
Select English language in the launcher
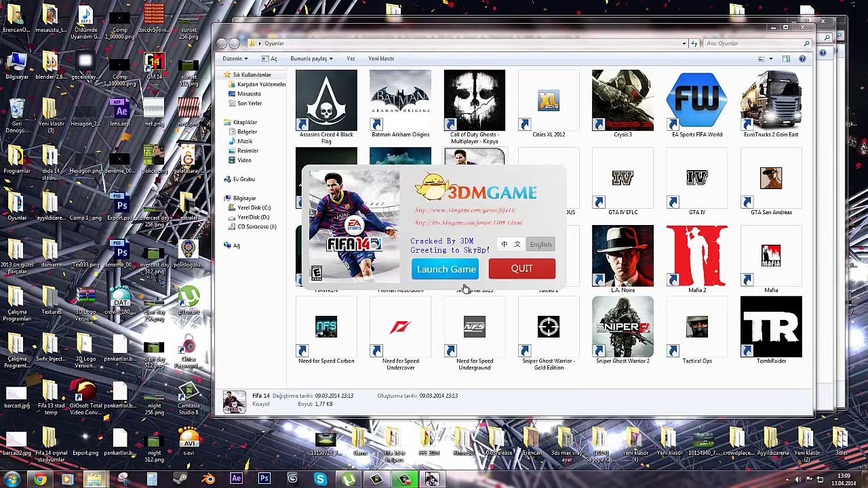(540, 244)
